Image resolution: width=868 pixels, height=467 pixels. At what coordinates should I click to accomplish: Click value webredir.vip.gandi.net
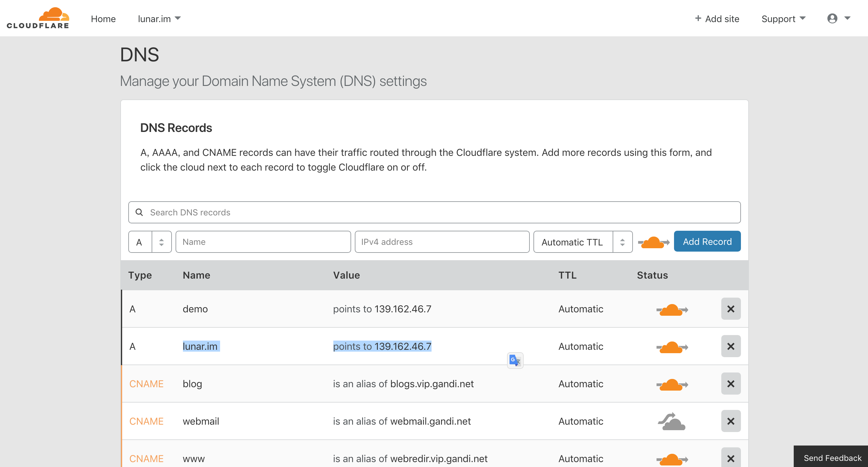tap(439, 459)
